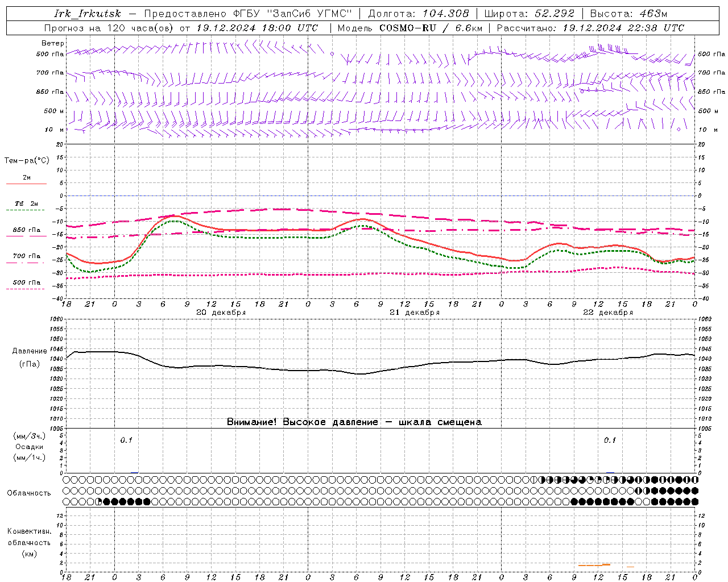Click the high pressure warning text Внимание!
The image size is (728, 582).
click(354, 422)
